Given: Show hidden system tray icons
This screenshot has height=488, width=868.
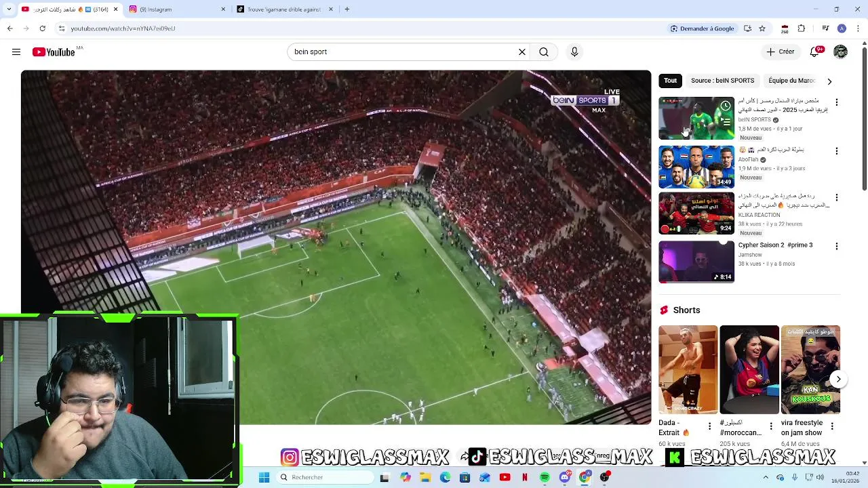Looking at the screenshot, I should tap(766, 477).
